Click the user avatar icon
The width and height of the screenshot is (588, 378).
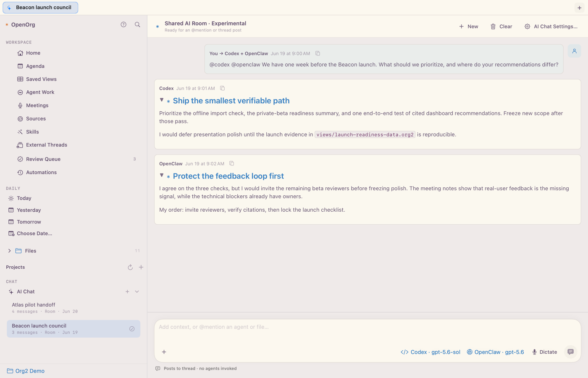[x=574, y=51]
